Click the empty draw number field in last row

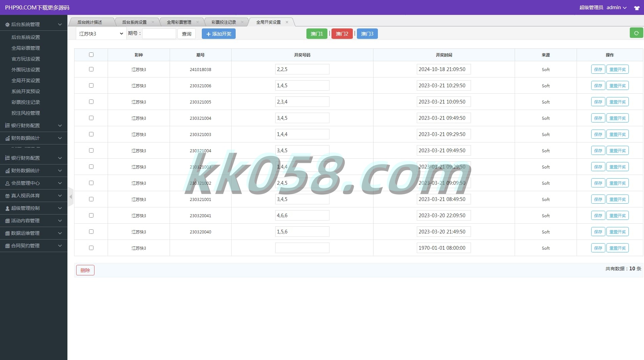[x=302, y=248]
